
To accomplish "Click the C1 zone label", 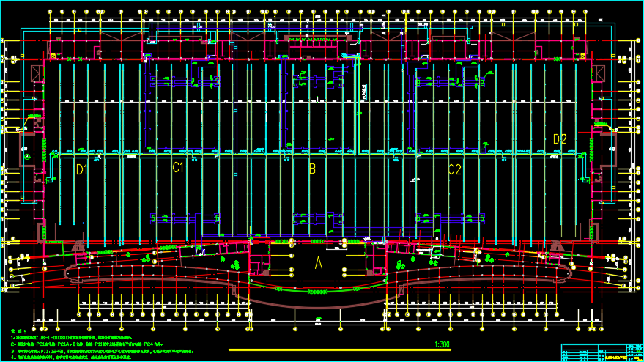I will pyautogui.click(x=178, y=167).
